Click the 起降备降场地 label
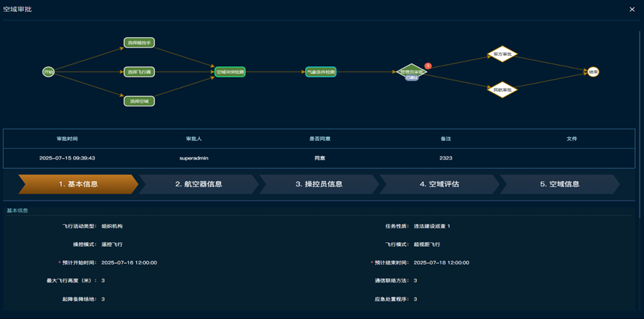The height and width of the screenshot is (319, 644). pyautogui.click(x=80, y=299)
